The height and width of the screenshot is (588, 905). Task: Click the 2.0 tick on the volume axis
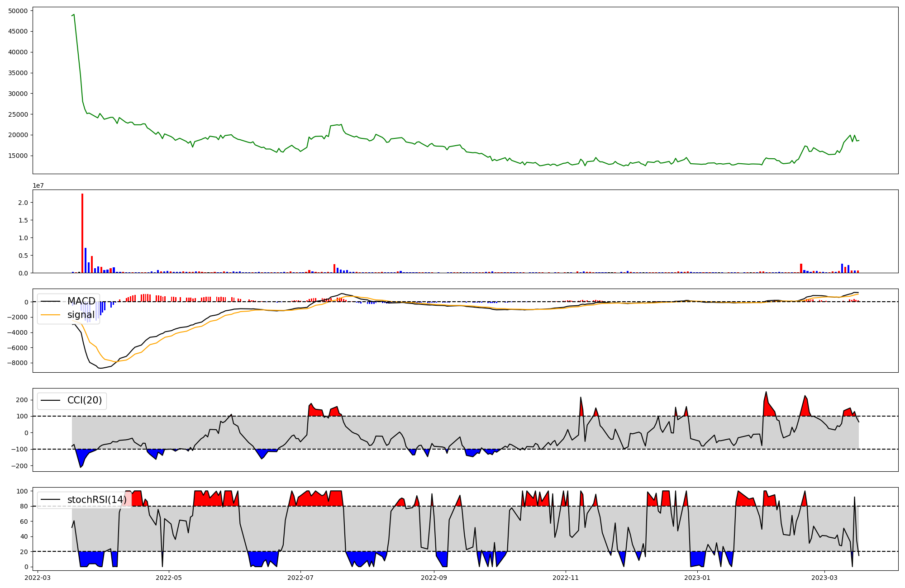click(23, 203)
